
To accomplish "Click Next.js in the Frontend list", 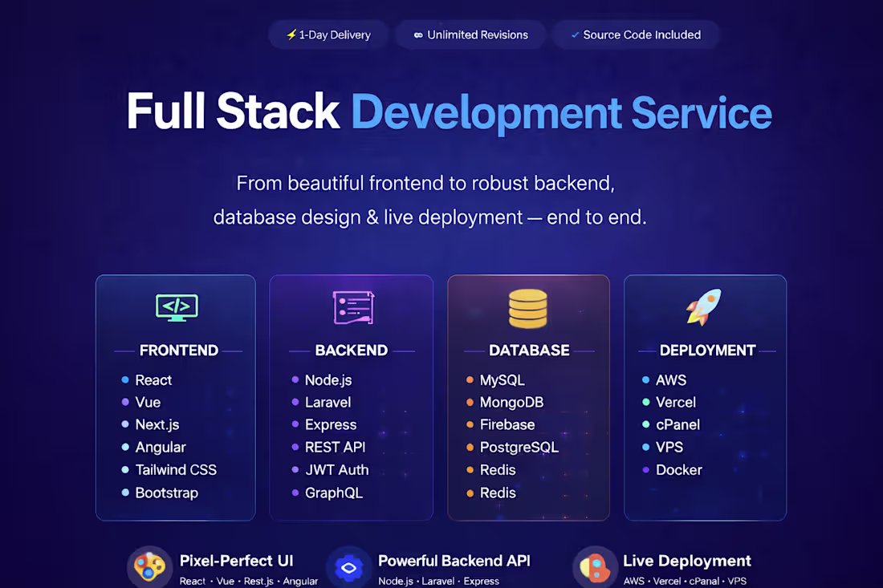I will (x=157, y=425).
